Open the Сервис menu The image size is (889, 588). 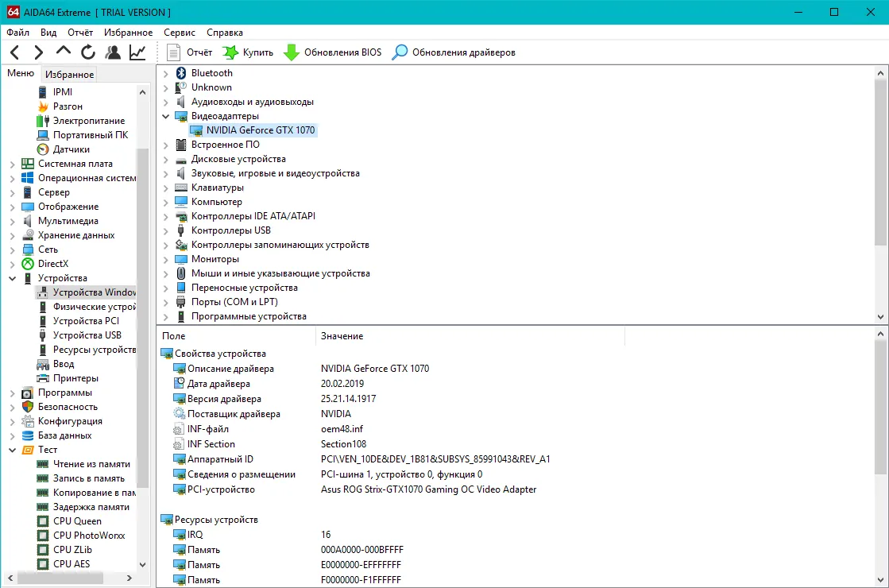(x=180, y=33)
